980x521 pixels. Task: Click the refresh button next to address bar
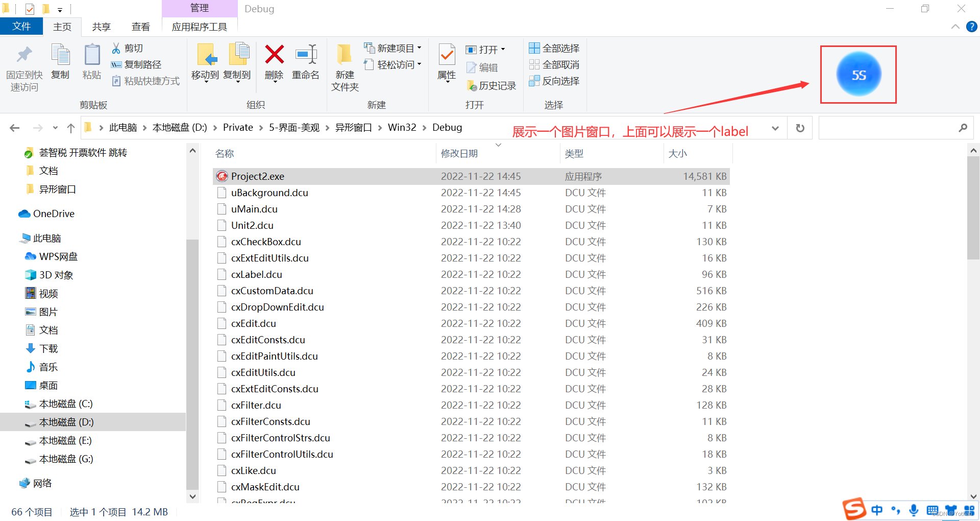coord(799,127)
